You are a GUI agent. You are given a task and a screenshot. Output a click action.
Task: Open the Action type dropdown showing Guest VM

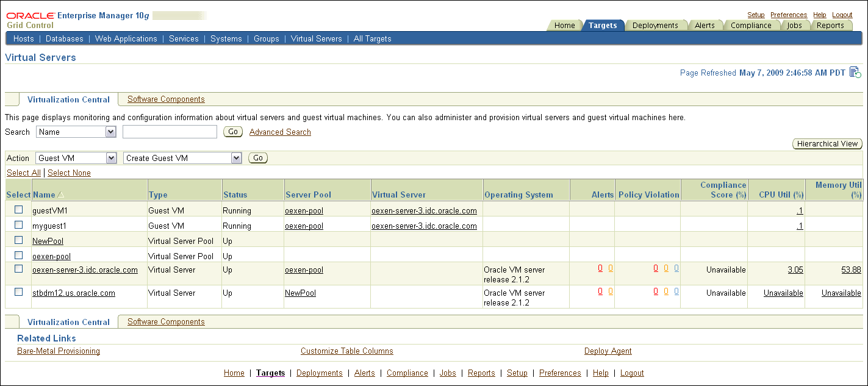[76, 157]
